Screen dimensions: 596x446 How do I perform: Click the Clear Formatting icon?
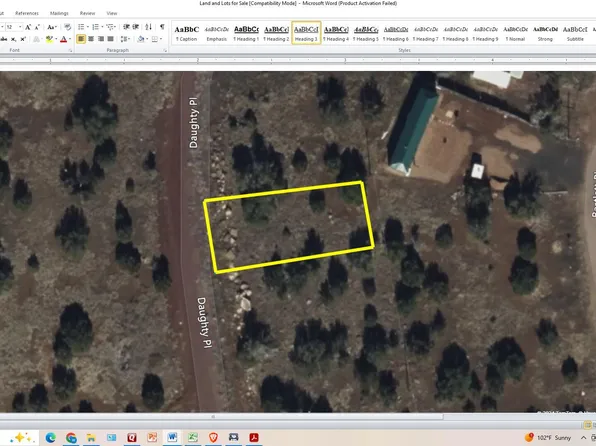click(68, 27)
